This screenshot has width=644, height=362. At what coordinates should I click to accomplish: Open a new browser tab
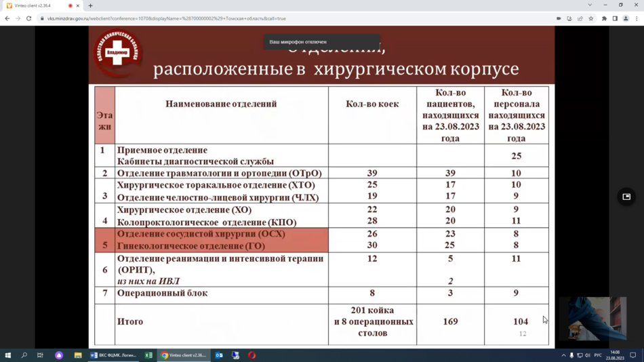click(90, 5)
